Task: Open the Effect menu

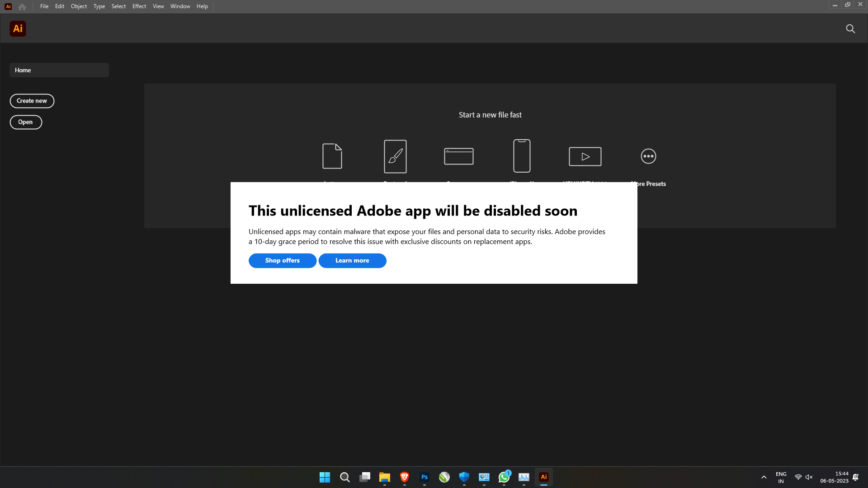Action: tap(139, 6)
